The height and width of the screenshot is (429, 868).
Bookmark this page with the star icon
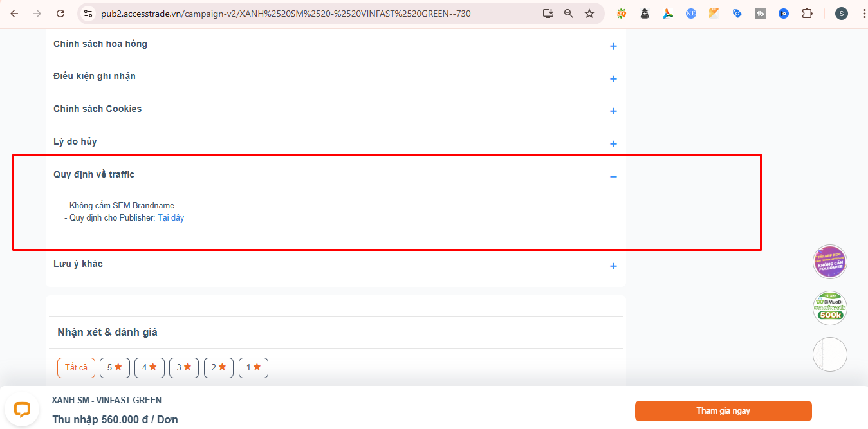click(589, 14)
